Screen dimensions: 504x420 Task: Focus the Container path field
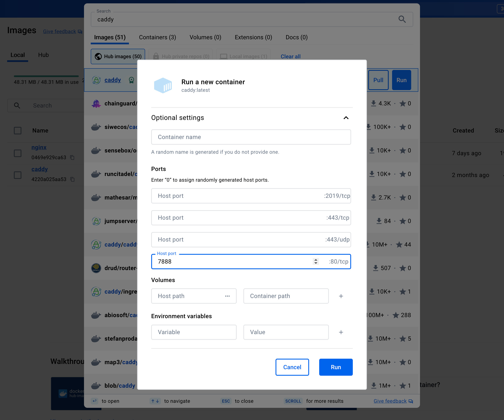click(286, 296)
